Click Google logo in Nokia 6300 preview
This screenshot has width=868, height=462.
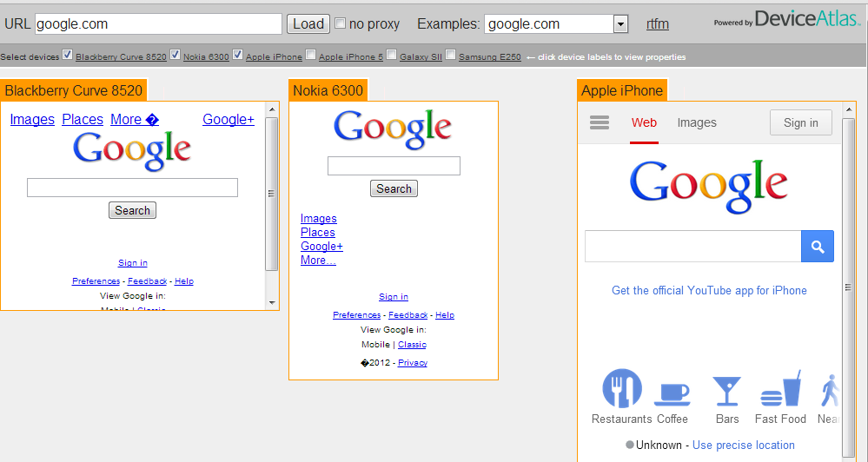pos(393,128)
